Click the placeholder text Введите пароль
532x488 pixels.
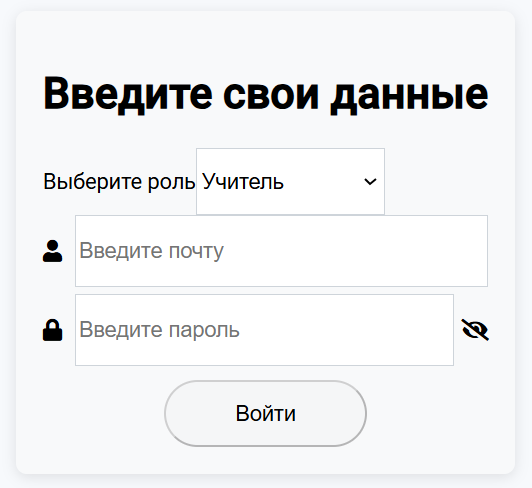pyautogui.click(x=159, y=330)
